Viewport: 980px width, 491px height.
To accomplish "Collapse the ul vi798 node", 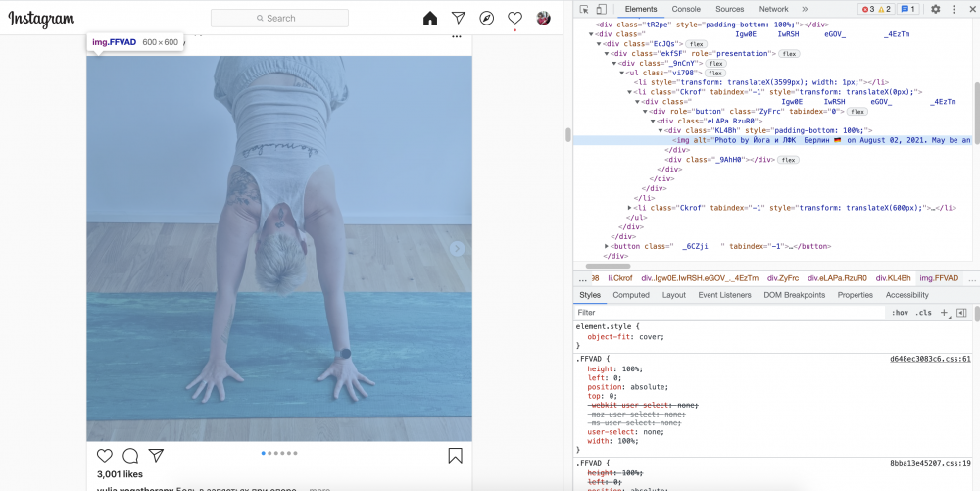I will [622, 73].
